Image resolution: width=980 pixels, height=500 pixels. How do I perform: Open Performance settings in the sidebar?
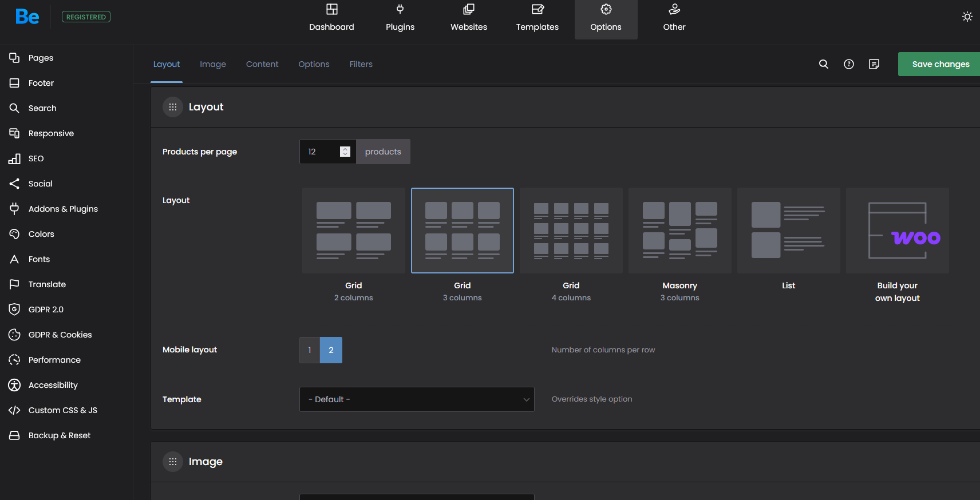point(54,360)
